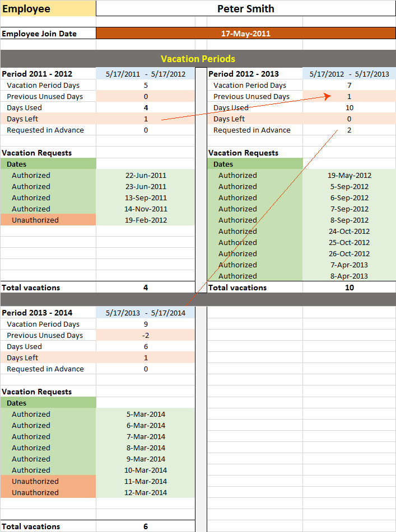Click the 5/17/2012 - 5/17/2013 date range cell
396x532 pixels.
(x=349, y=74)
